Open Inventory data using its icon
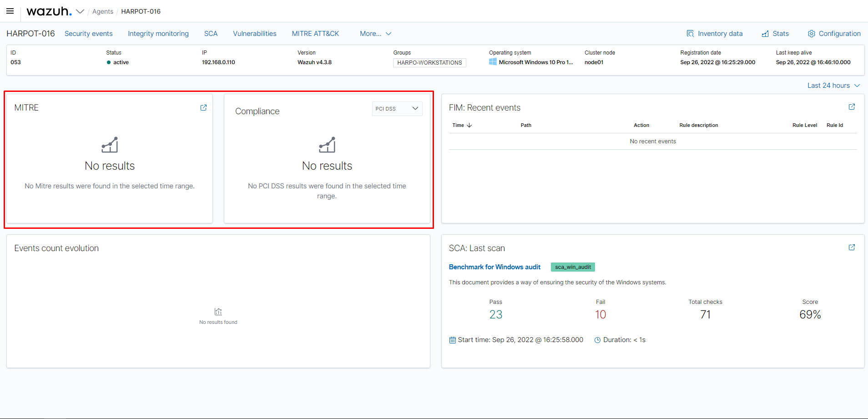Viewport: 868px width, 419px height. [691, 33]
